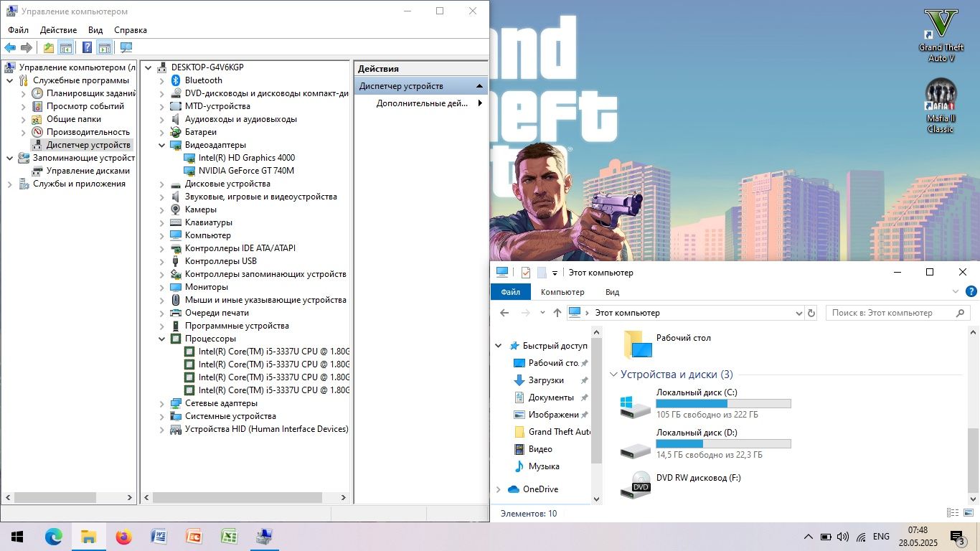
Task: Select Intel(R) HD Graphics 4000 adapter
Action: point(247,158)
